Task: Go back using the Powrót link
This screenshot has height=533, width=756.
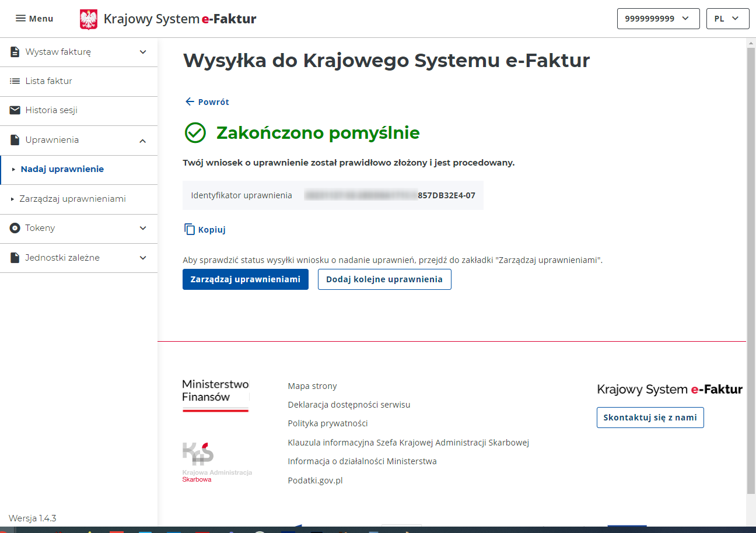Action: click(x=207, y=102)
